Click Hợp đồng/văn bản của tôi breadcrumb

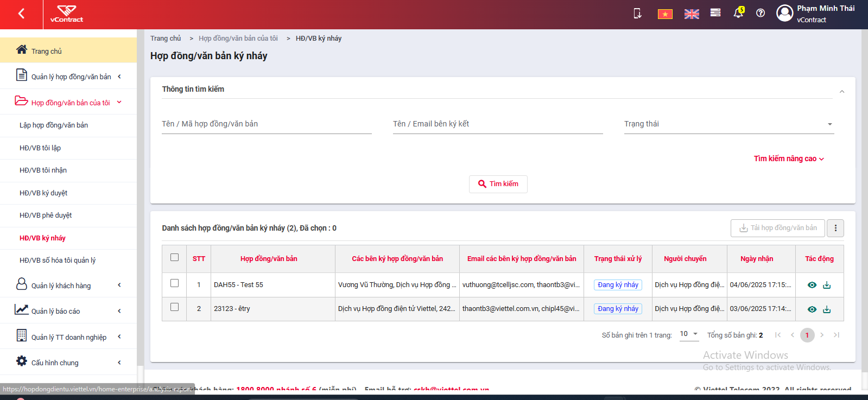coord(238,38)
